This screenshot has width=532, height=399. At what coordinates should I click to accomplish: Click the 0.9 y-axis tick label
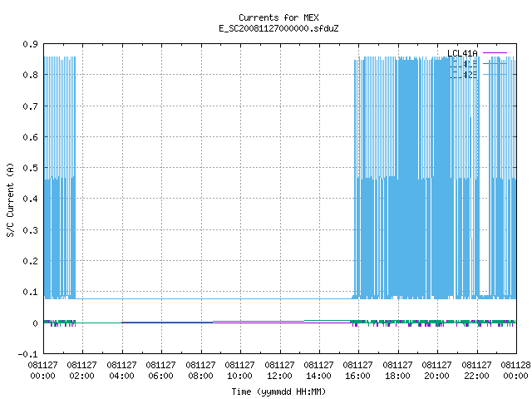31,44
